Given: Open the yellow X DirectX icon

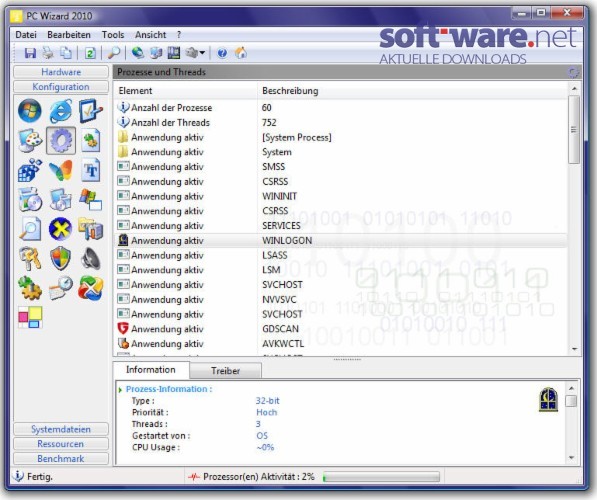Looking at the screenshot, I should pos(61,229).
